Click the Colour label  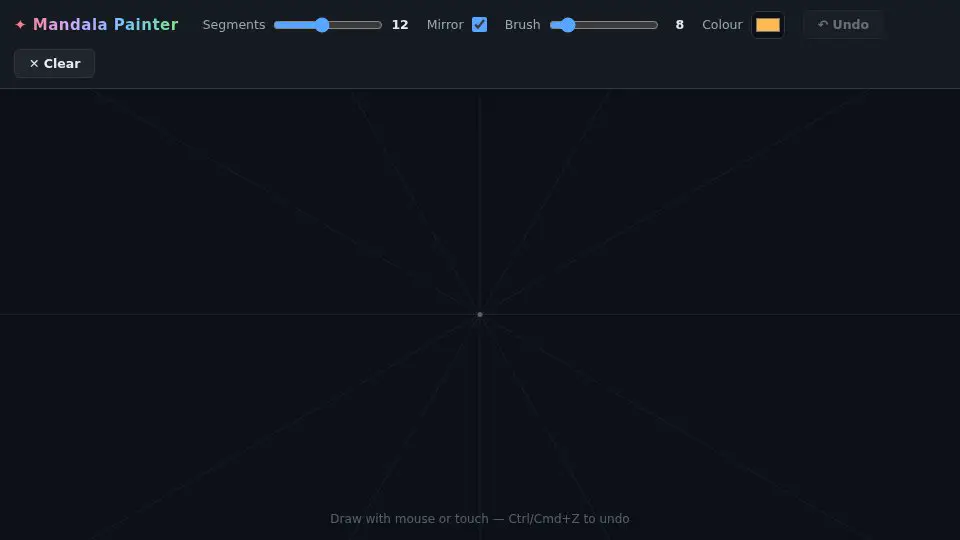(x=722, y=25)
